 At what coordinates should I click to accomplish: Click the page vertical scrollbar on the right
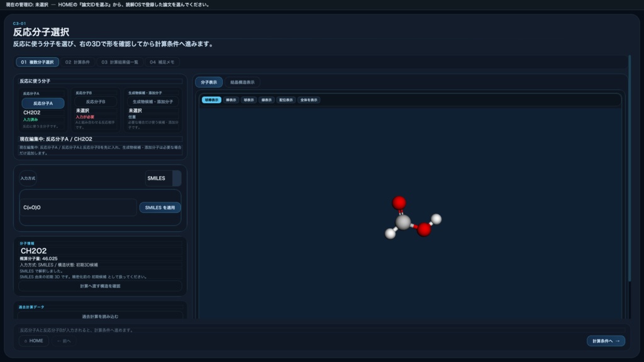tap(630, 168)
